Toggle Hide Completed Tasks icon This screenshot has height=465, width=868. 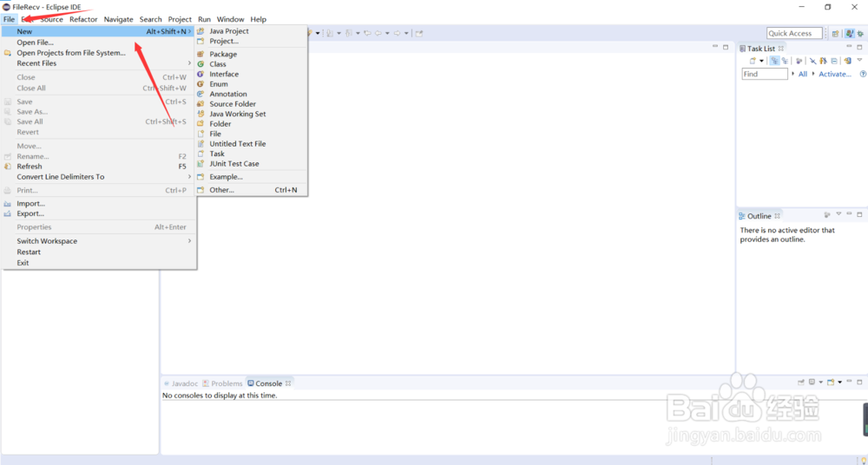[x=812, y=61]
